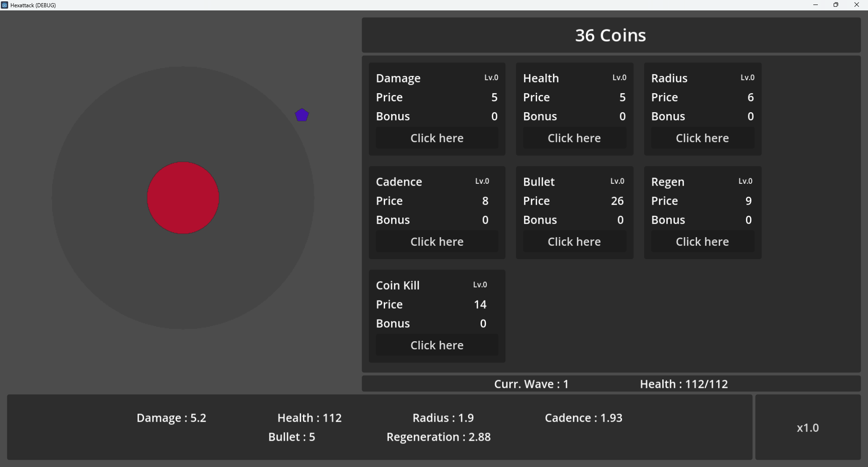The image size is (868, 467).
Task: Buy the Health upgrade with Click here
Action: click(574, 138)
